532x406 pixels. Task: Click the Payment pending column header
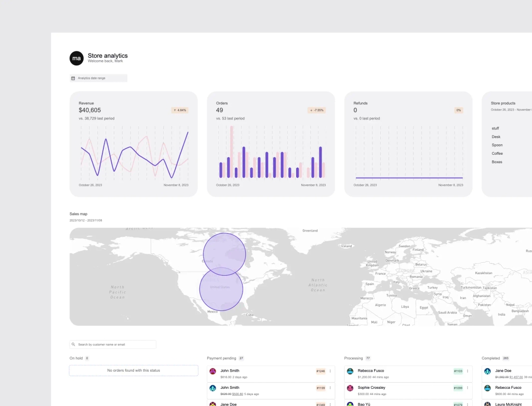click(221, 358)
